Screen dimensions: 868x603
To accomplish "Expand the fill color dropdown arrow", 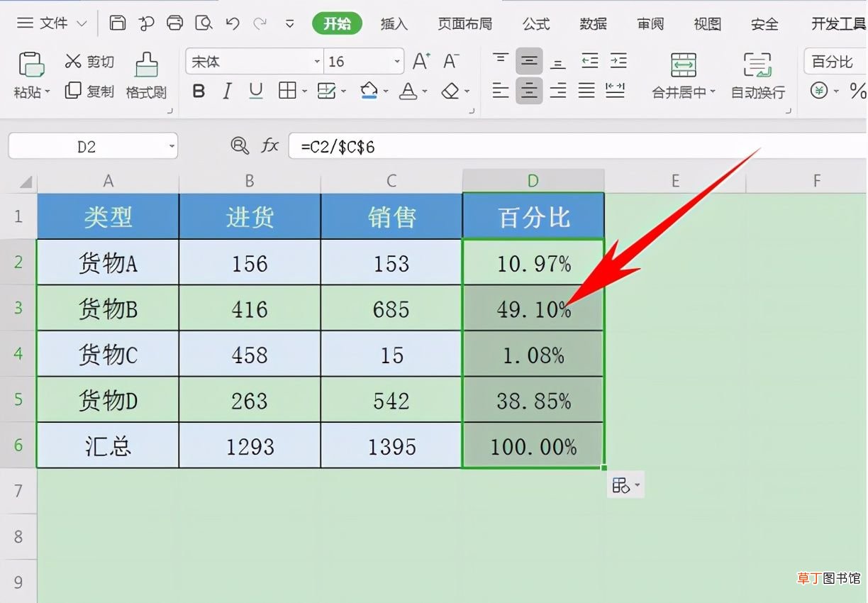I will coord(386,92).
